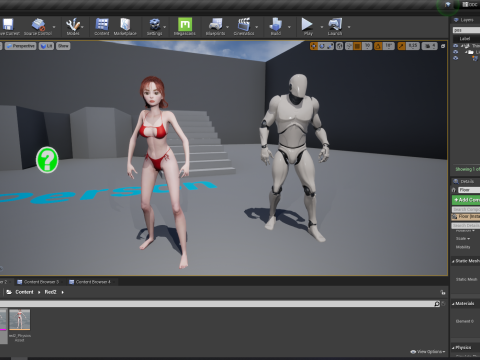Click the Label column header
This screenshot has width=480, height=360.
click(465, 39)
